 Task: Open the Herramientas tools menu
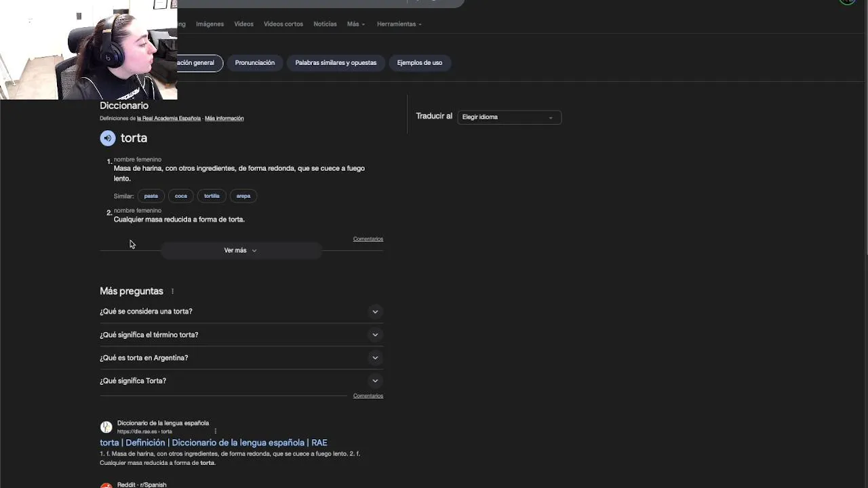pos(399,24)
